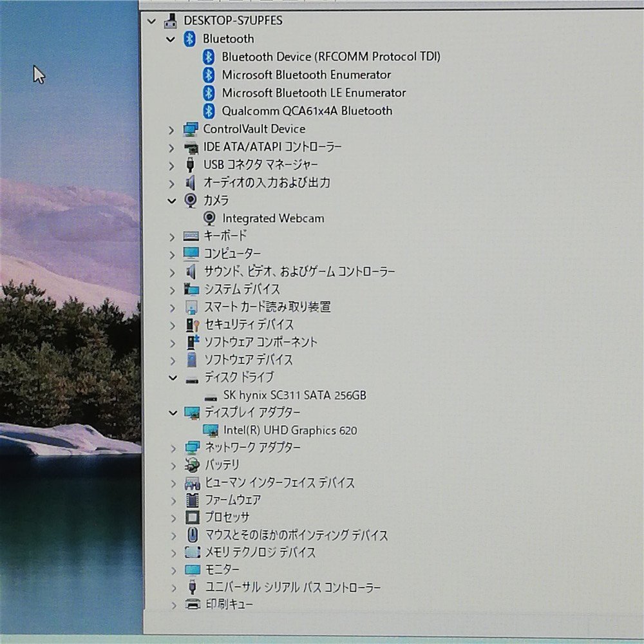Click the オーディオの入力および出力 speaker icon
Viewport: 644px width, 644px height.
[190, 183]
